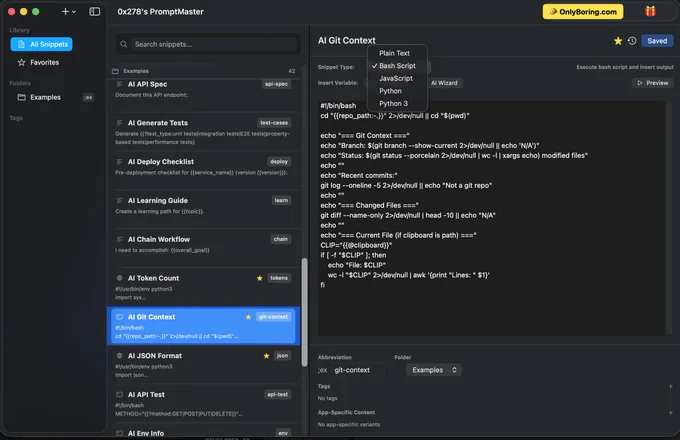Click the Saved button

pyautogui.click(x=657, y=41)
